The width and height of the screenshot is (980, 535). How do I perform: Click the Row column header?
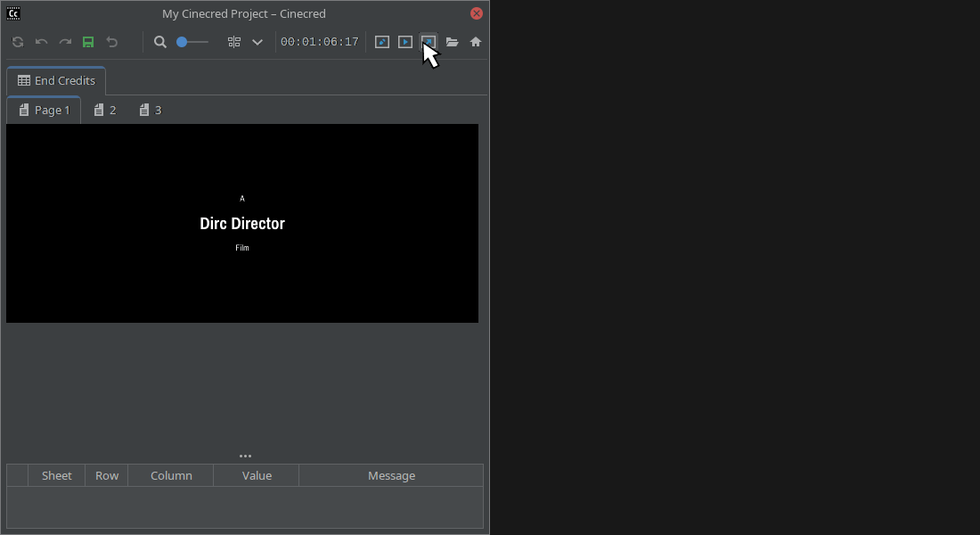click(x=107, y=475)
